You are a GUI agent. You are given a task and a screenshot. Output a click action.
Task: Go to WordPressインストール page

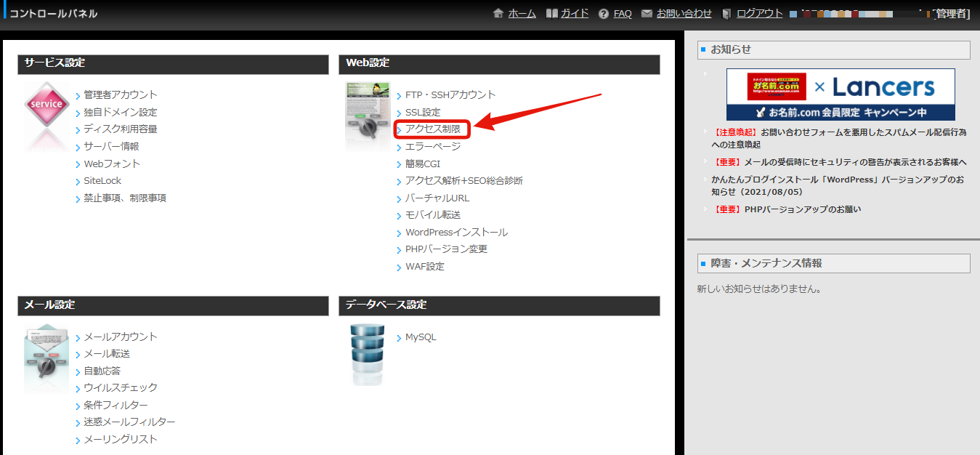point(456,233)
